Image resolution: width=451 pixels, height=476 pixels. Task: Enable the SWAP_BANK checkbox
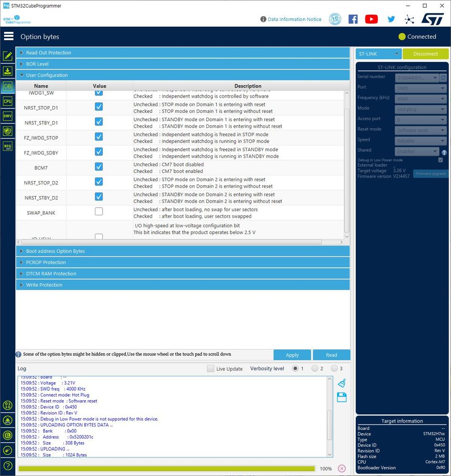(x=99, y=211)
